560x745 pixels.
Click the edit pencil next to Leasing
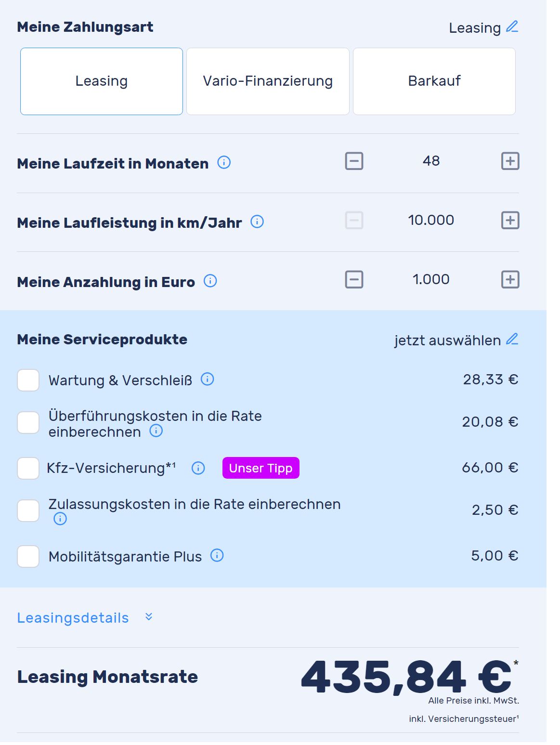[512, 27]
